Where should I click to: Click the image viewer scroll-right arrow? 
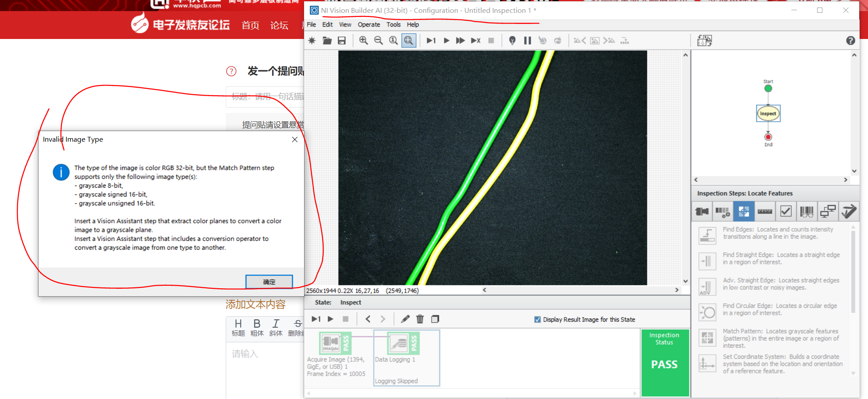pos(676,290)
